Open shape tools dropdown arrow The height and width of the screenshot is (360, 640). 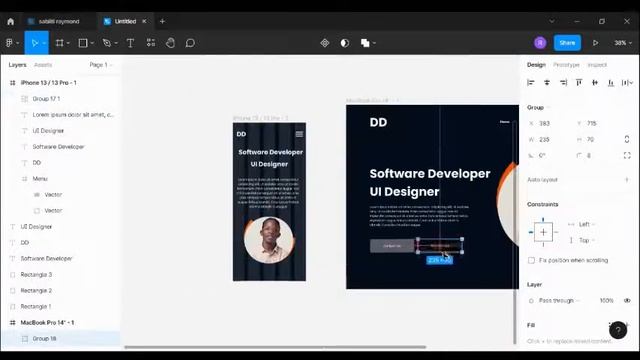click(x=92, y=43)
